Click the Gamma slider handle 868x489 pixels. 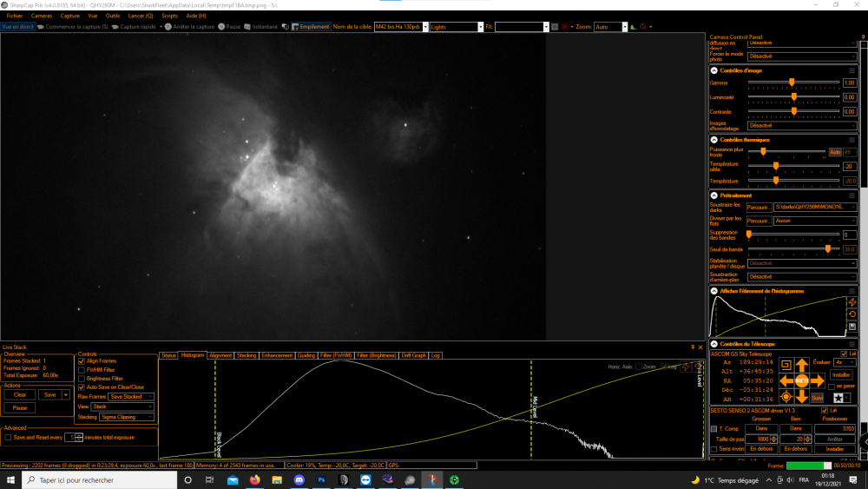pyautogui.click(x=792, y=83)
